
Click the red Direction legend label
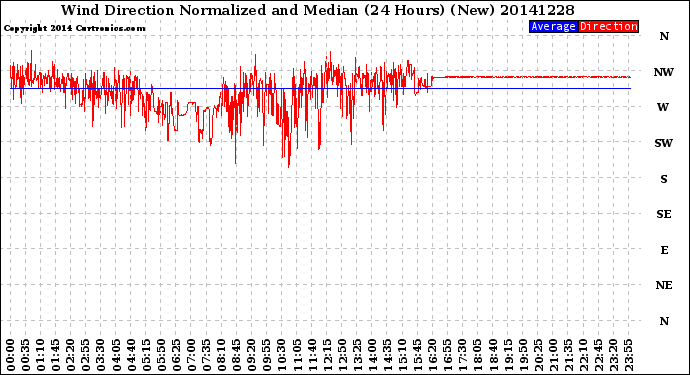608,26
